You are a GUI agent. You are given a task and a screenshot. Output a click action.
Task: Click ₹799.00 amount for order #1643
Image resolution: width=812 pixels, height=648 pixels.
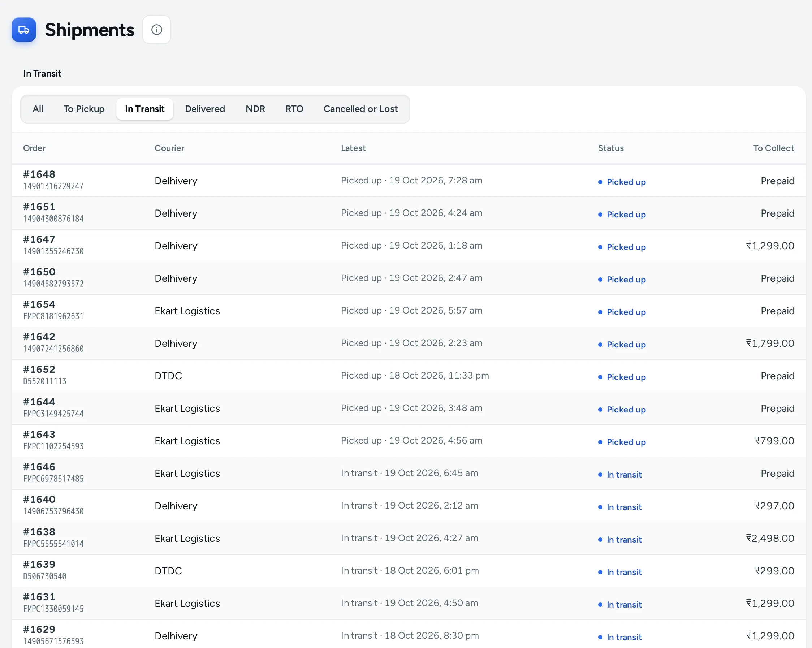click(774, 441)
